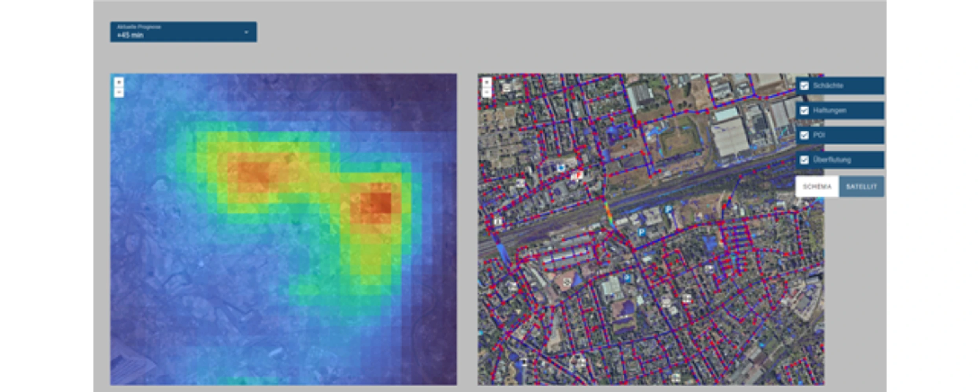Turn off the Überflutung layer checkbox
The image size is (980, 392).
(804, 160)
